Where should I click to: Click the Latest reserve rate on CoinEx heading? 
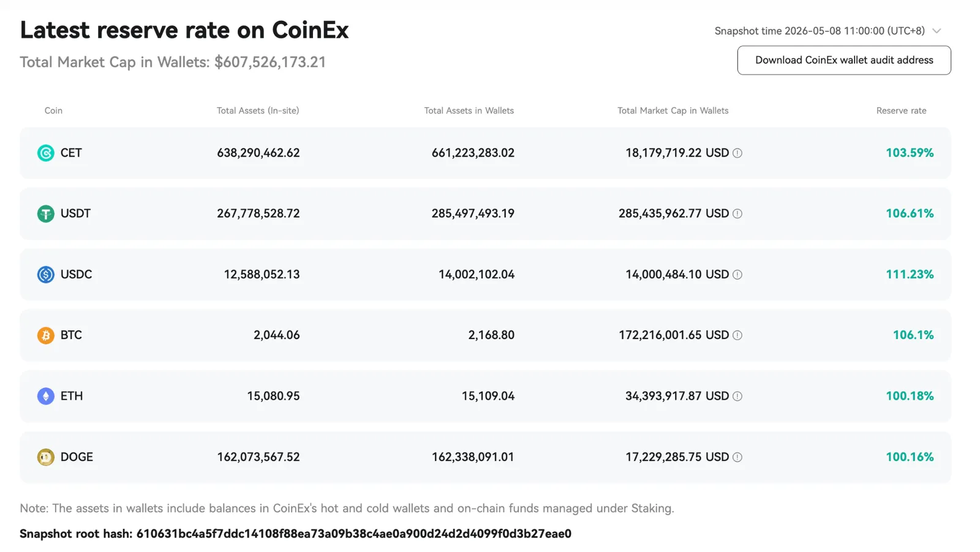click(184, 30)
